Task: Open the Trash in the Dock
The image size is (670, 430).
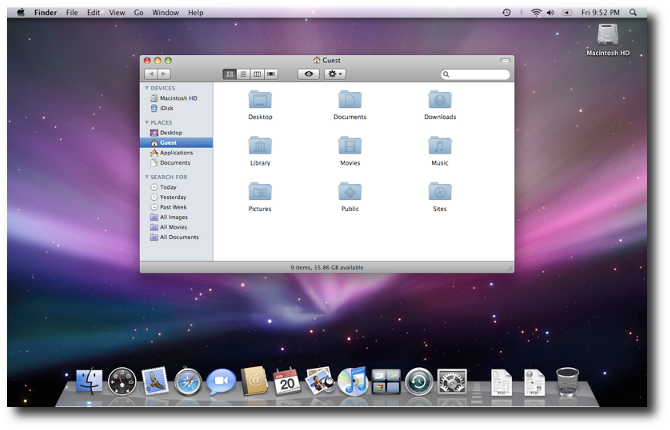Action: [567, 381]
